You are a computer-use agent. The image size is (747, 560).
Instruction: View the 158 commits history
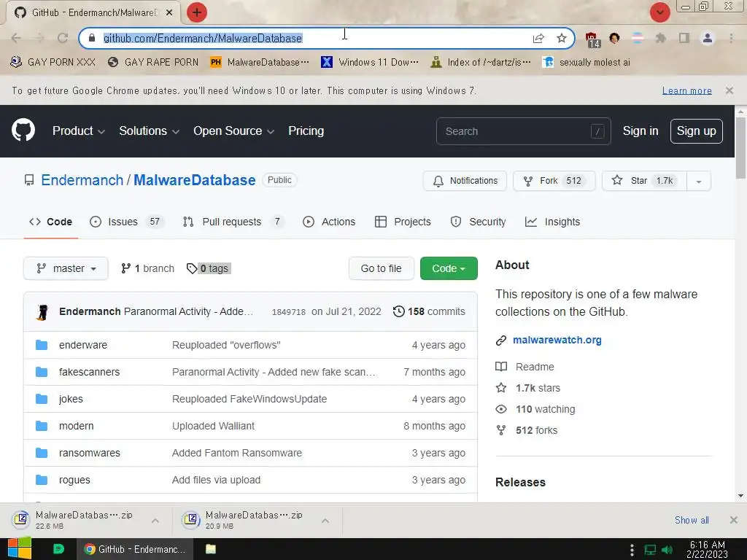pos(429,311)
